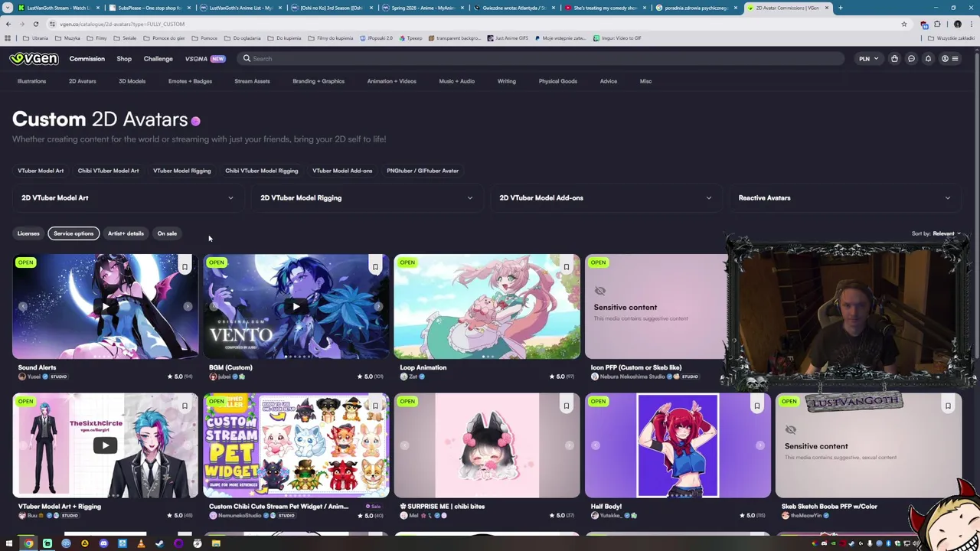Click the VGen logo
This screenshot has height=551, width=980.
tap(34, 59)
